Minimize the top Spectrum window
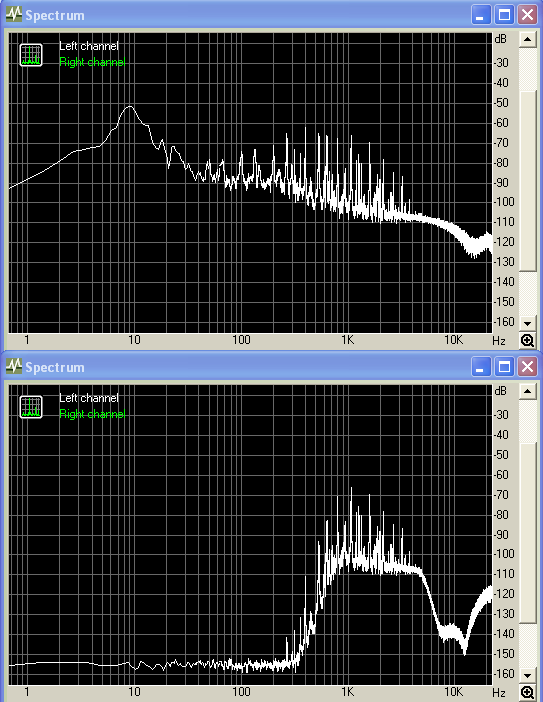 click(x=481, y=15)
